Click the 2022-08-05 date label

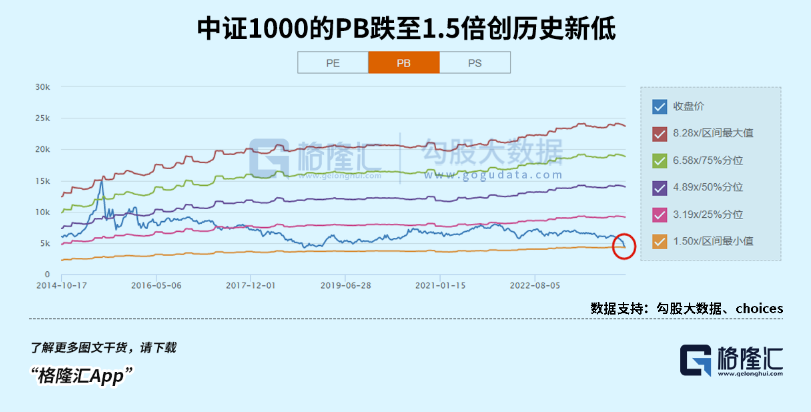(x=537, y=284)
